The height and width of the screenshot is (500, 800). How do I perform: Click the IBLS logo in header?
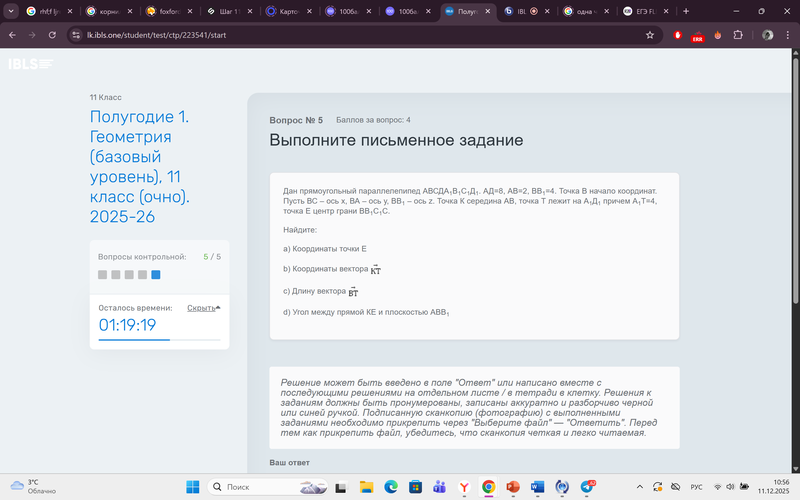(x=30, y=64)
